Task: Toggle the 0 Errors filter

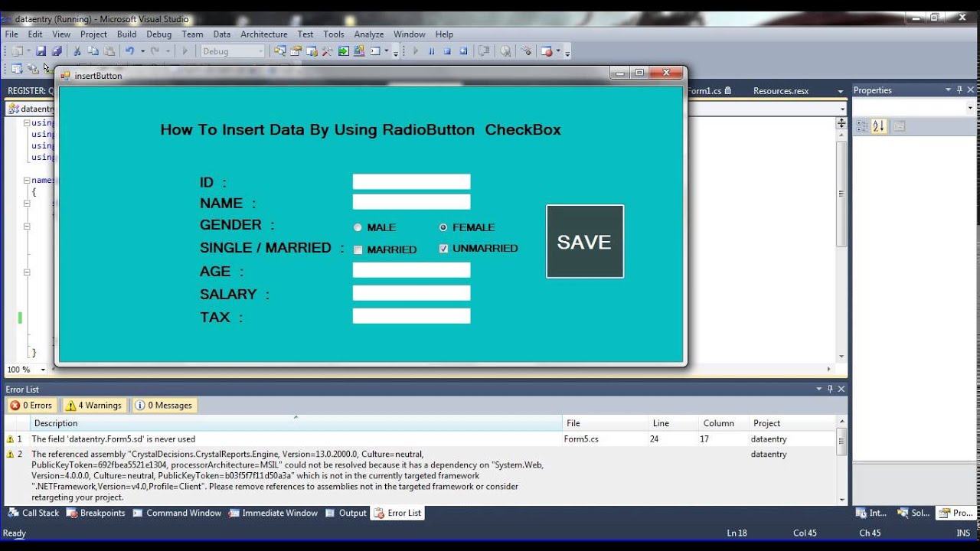Action: [31, 406]
